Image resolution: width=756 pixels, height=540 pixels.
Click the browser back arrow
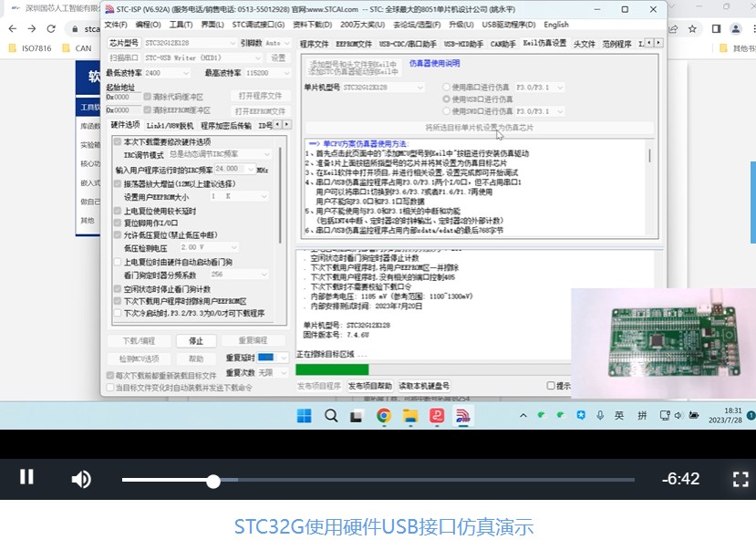click(x=13, y=29)
